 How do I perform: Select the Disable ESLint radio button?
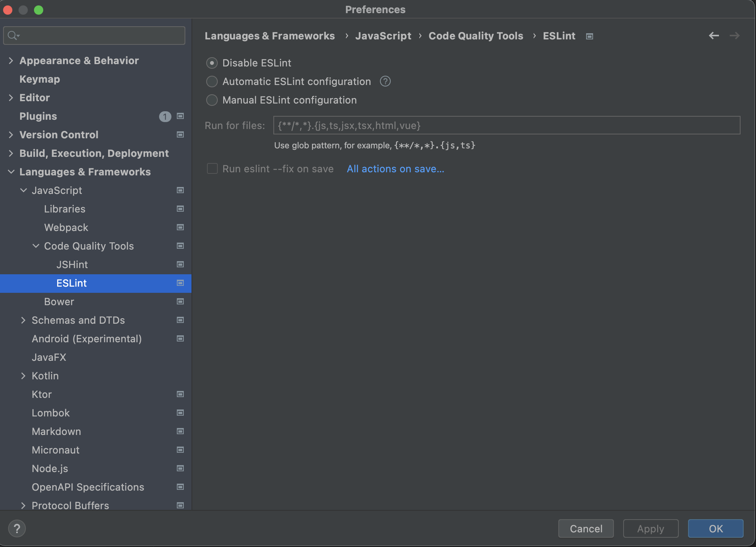[212, 63]
